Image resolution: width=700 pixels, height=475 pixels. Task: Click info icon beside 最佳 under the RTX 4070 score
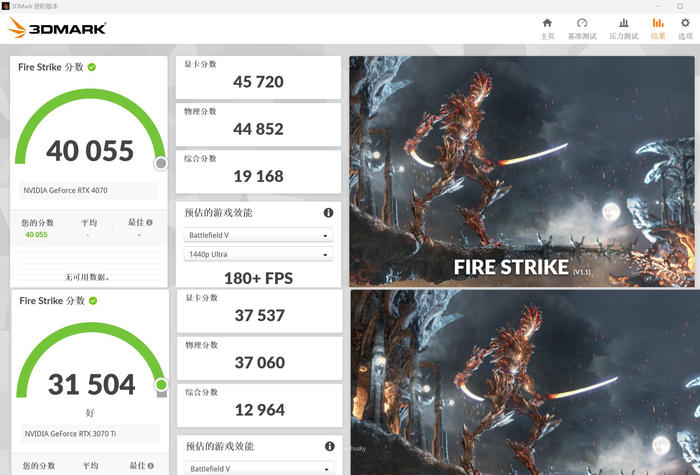point(149,222)
